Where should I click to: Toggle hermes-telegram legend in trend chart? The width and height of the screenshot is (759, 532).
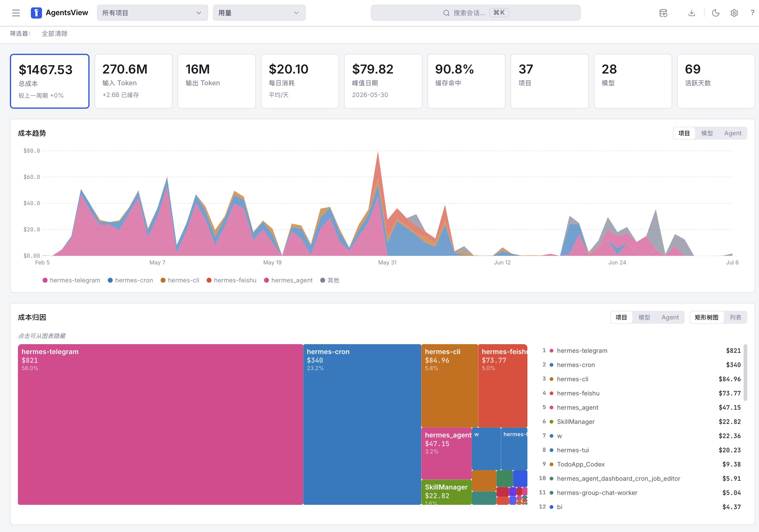pos(71,280)
